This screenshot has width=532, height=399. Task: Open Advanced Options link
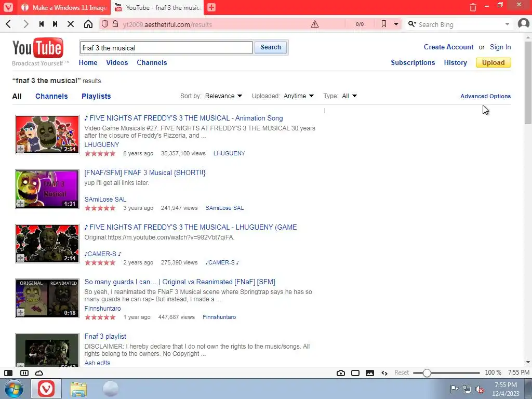[485, 96]
